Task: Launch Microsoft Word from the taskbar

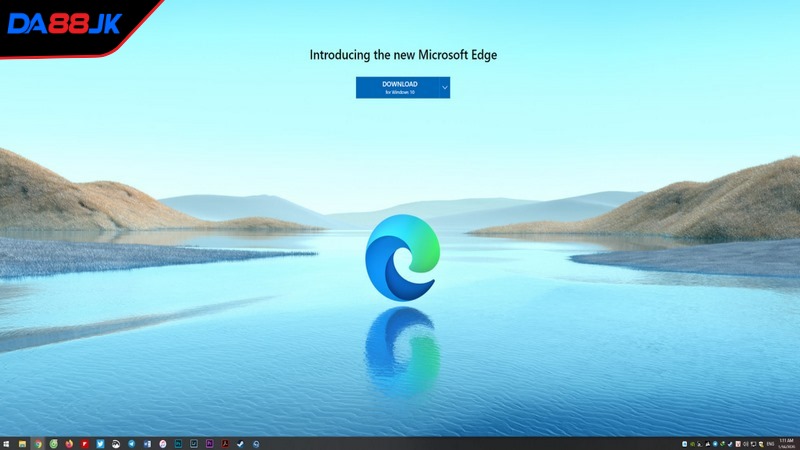Action: pos(147,444)
